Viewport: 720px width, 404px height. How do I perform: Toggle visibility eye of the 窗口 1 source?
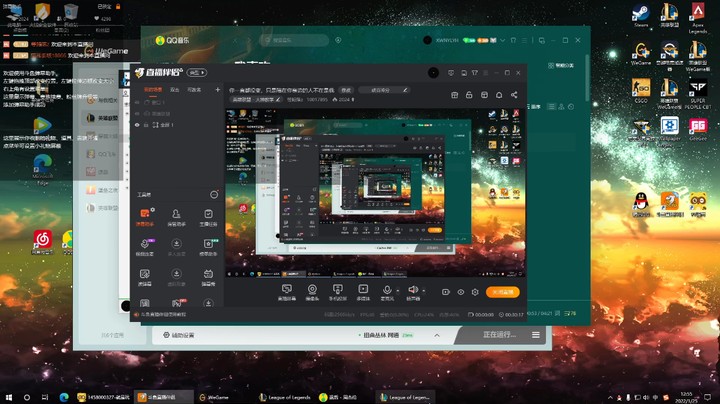coord(137,102)
